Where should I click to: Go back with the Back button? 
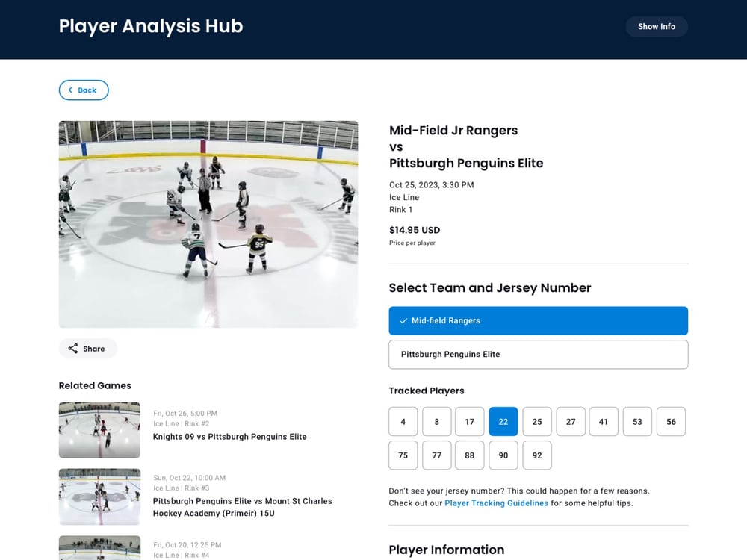point(84,90)
